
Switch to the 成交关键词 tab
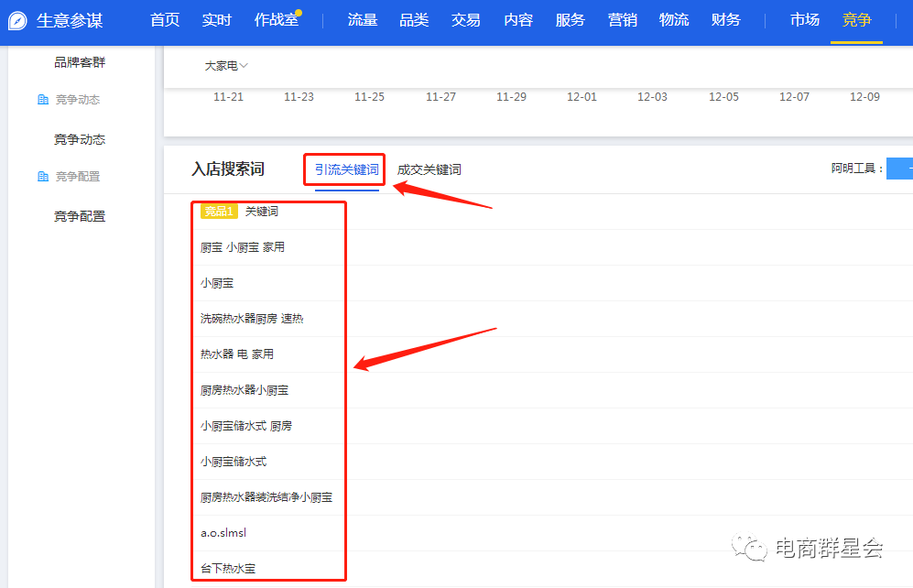(429, 169)
